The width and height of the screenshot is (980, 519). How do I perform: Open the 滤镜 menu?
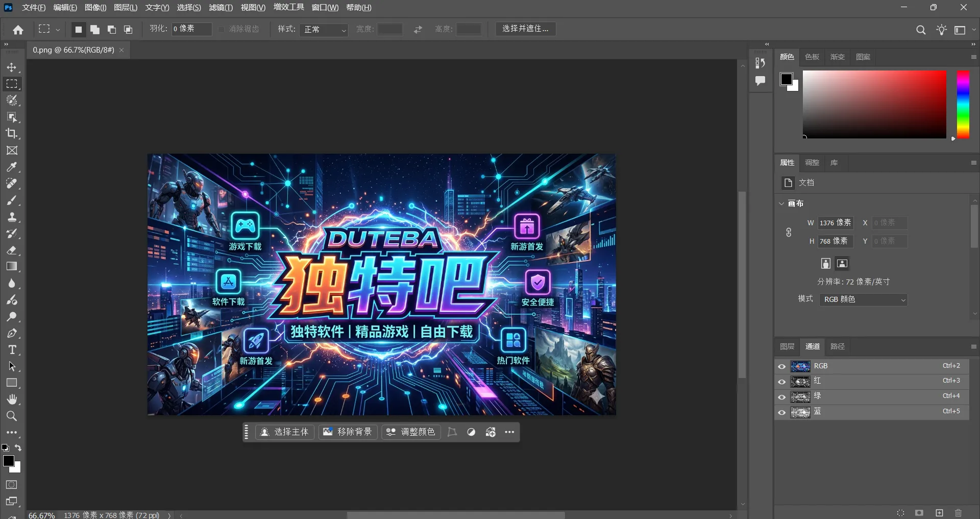click(220, 7)
